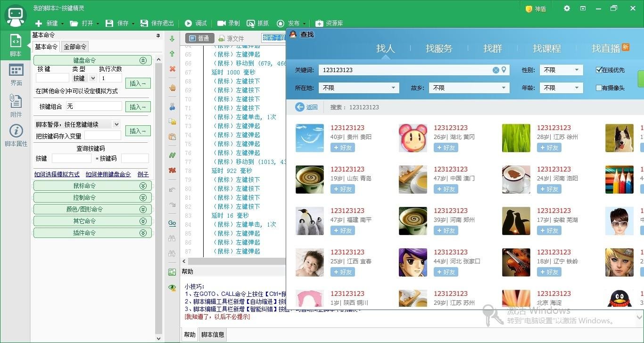Open the 脚本暂停 command dropdown

[78, 124]
